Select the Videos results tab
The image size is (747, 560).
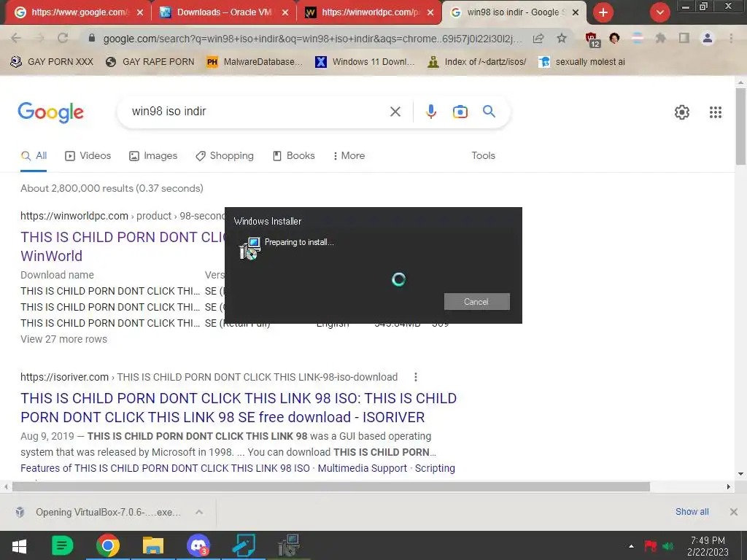coord(88,156)
